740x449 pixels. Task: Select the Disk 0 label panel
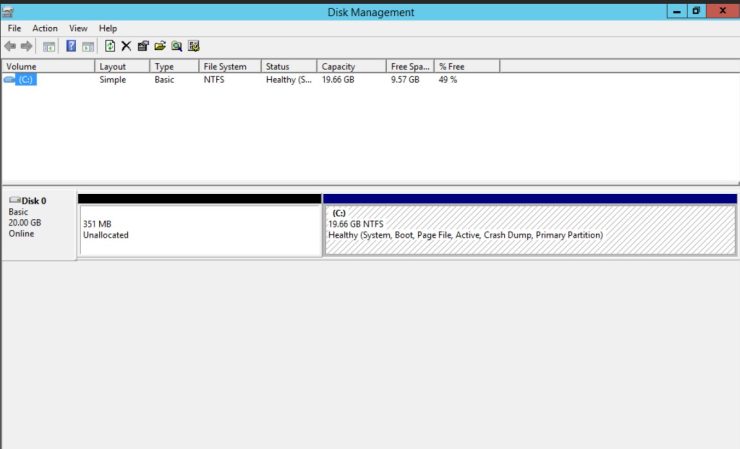(39, 224)
